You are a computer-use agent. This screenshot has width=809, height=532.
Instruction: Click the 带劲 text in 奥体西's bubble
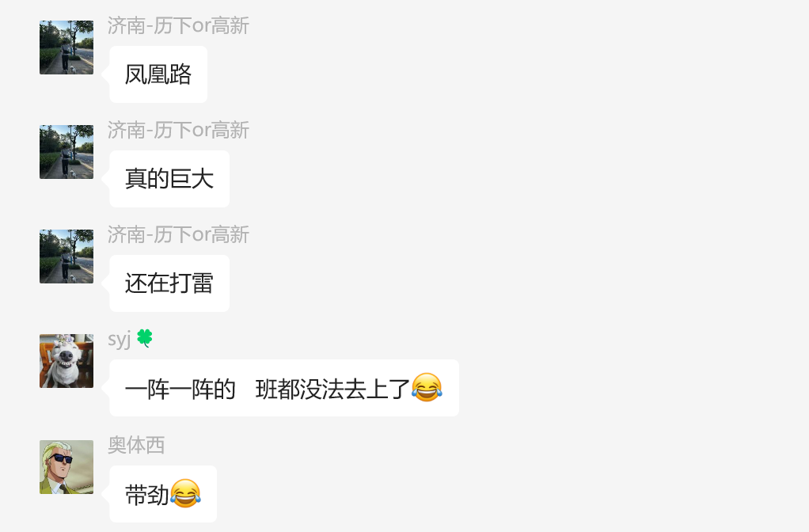pyautogui.click(x=147, y=495)
